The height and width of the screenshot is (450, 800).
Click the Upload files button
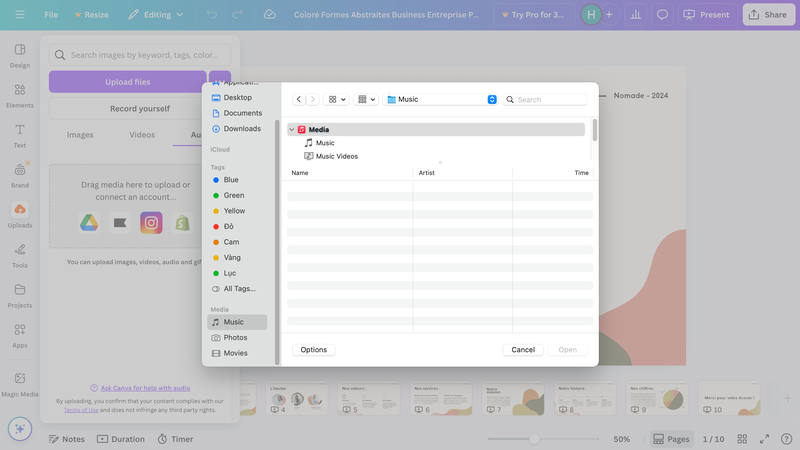[x=128, y=82]
